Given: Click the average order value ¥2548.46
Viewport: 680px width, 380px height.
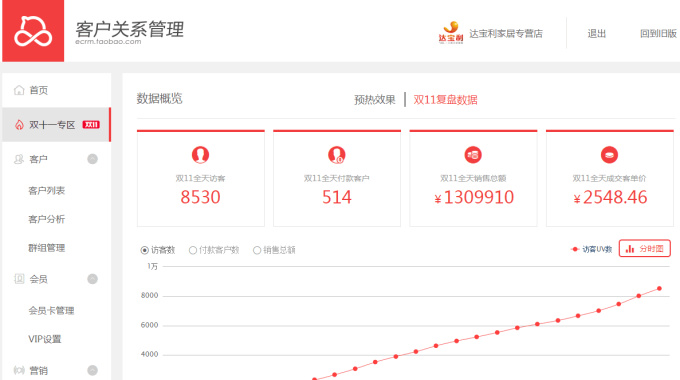Looking at the screenshot, I should point(610,197).
